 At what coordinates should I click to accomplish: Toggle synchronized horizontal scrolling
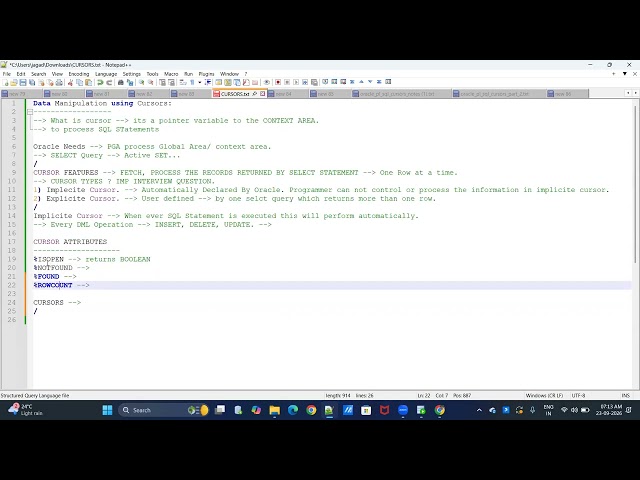(171, 82)
